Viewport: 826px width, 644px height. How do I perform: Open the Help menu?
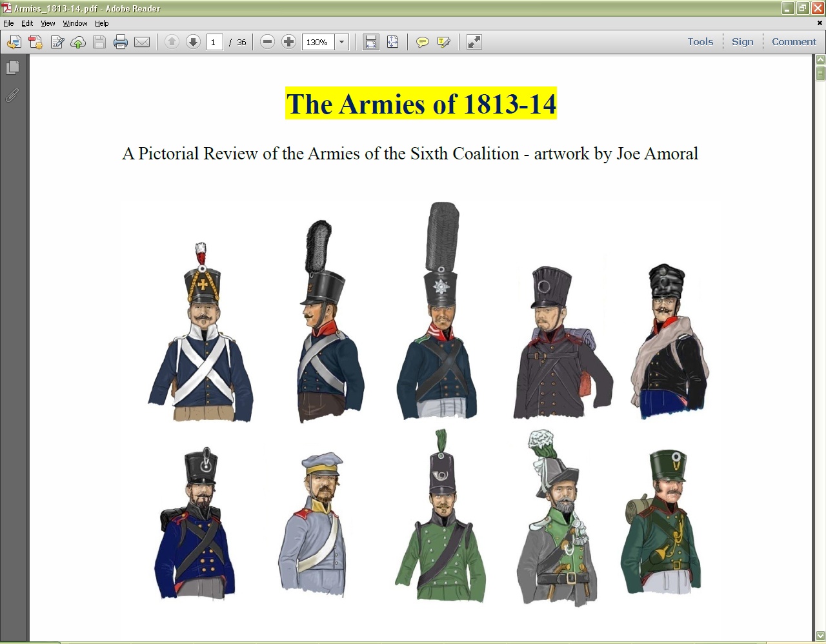click(102, 23)
